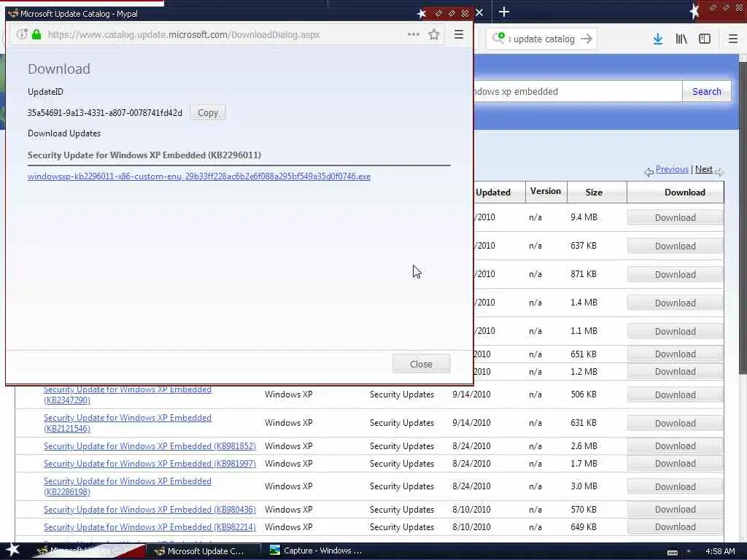The height and width of the screenshot is (560, 747).
Task: Close the download dialog with Close button
Action: (x=421, y=364)
